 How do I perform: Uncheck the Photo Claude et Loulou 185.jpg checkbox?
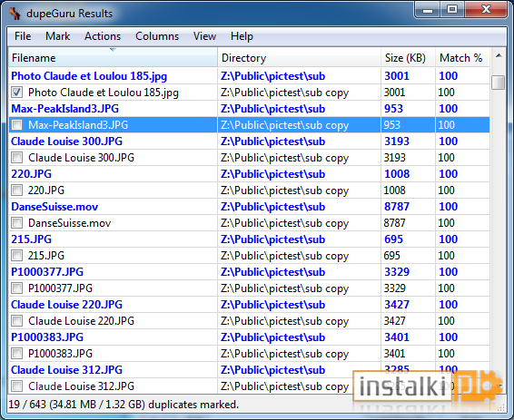point(16,93)
